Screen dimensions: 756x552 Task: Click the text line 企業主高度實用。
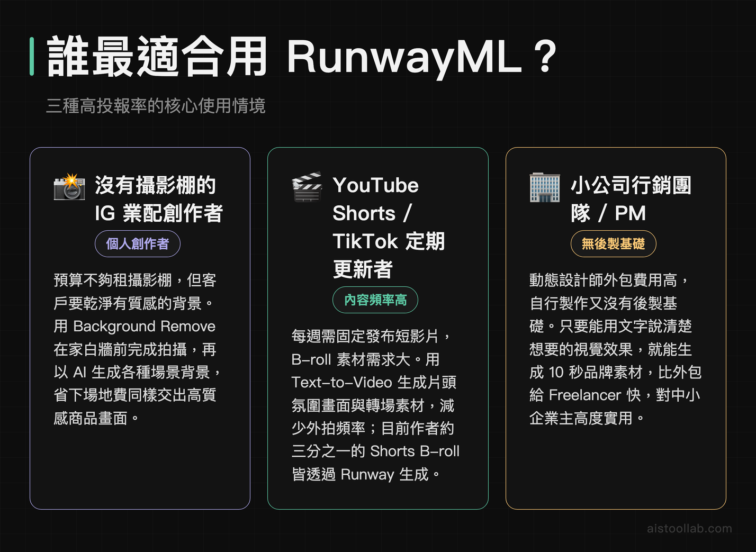coord(587,418)
